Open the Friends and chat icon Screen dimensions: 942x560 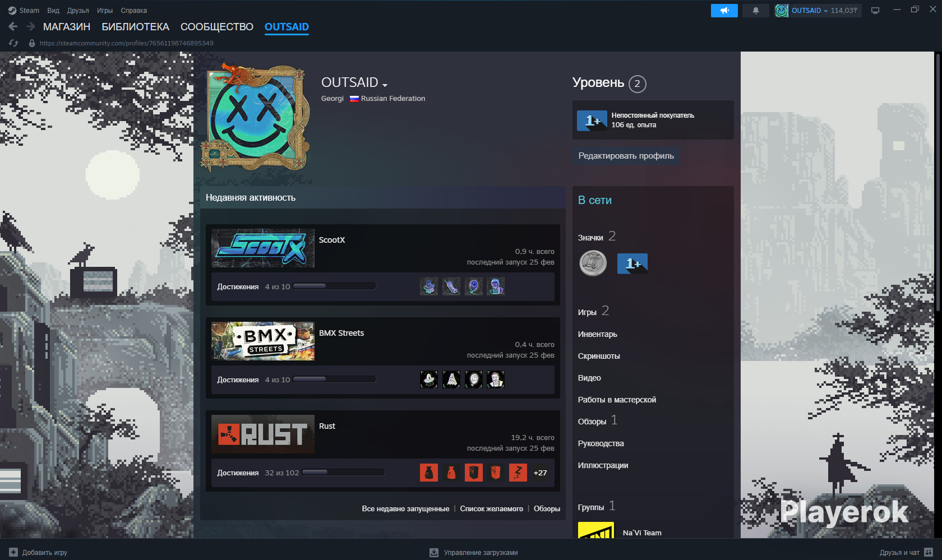coord(929,552)
